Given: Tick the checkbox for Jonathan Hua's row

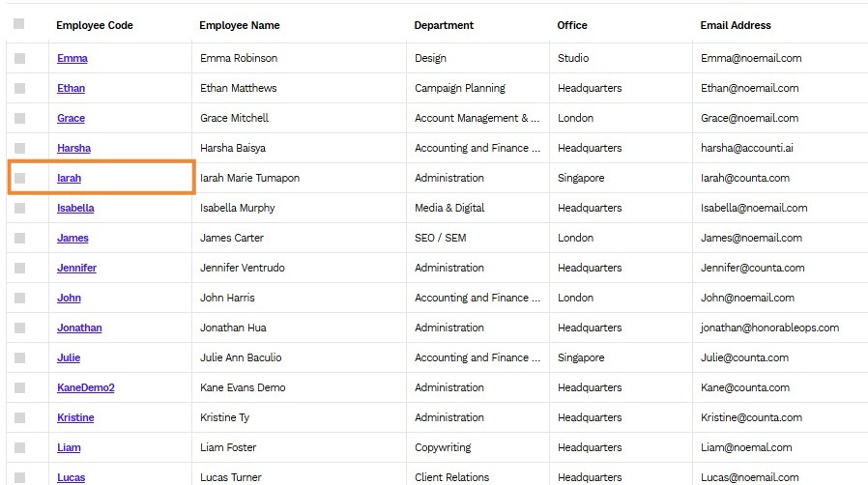Looking at the screenshot, I should [x=20, y=328].
